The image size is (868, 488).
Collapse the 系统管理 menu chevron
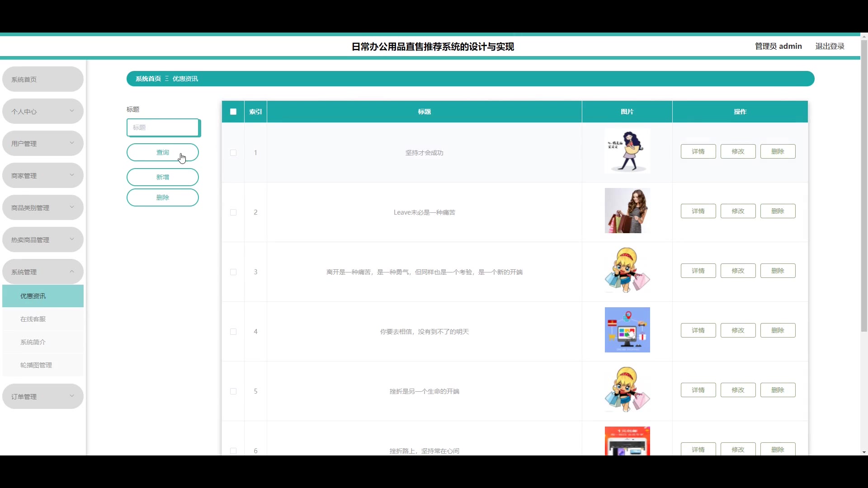(x=72, y=271)
